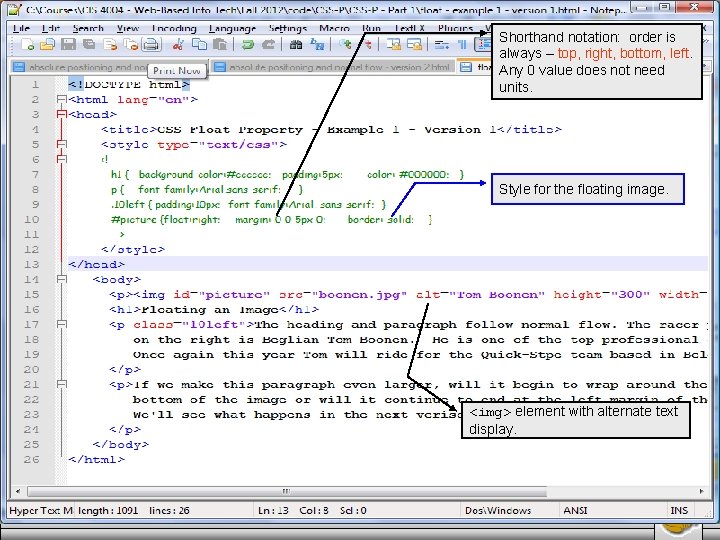The width and height of the screenshot is (720, 540).
Task: Open the Settings menu
Action: coord(288,28)
